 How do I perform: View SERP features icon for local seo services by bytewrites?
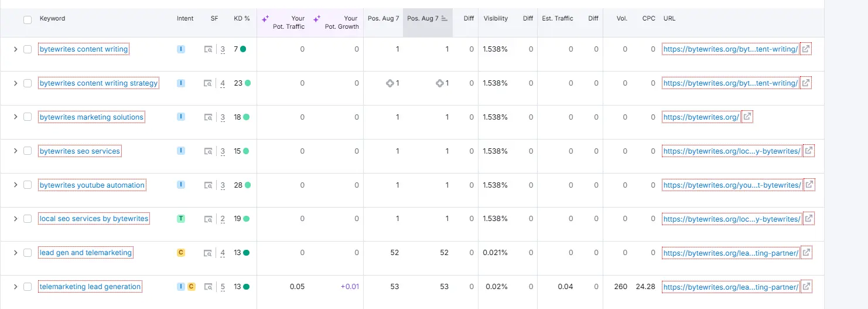pyautogui.click(x=208, y=219)
